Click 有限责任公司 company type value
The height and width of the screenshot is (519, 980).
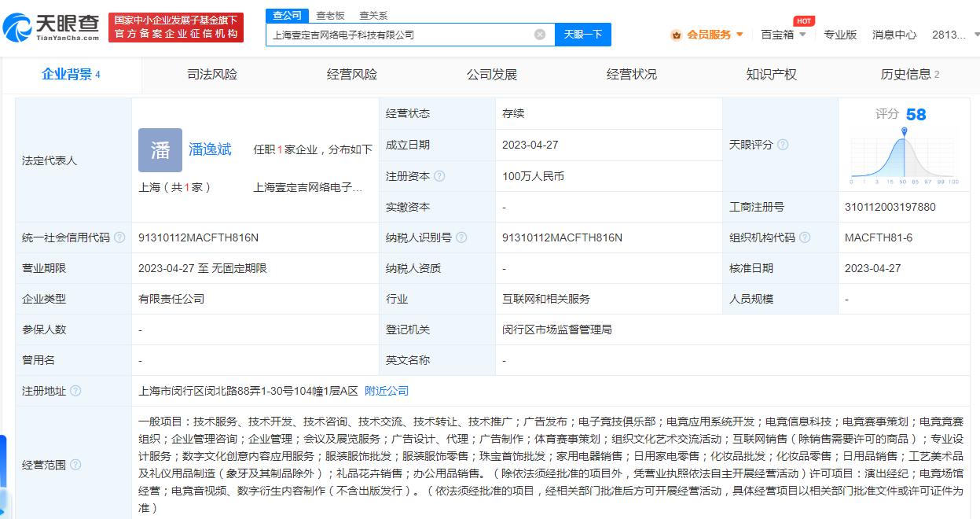[x=171, y=299]
